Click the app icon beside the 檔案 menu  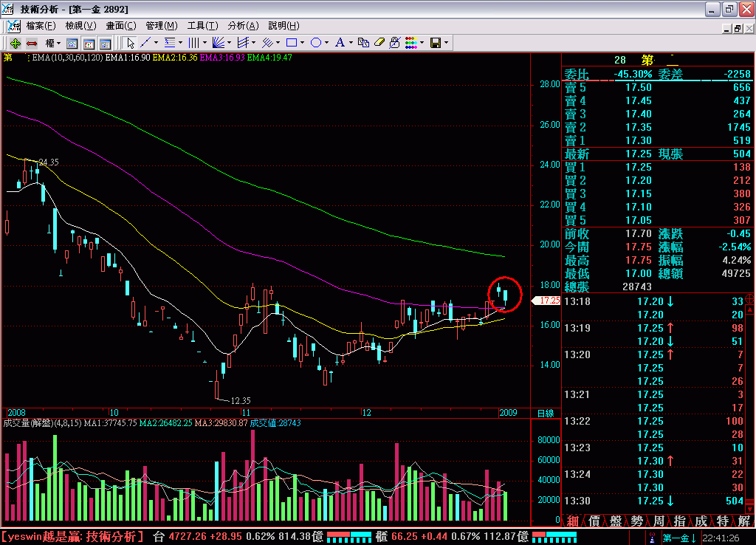(x=14, y=26)
